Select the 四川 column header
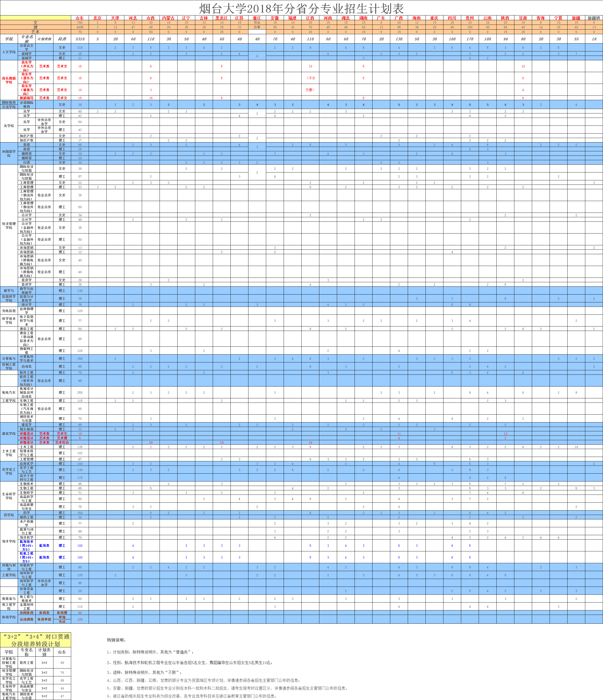The width and height of the screenshot is (603, 700). (452, 18)
